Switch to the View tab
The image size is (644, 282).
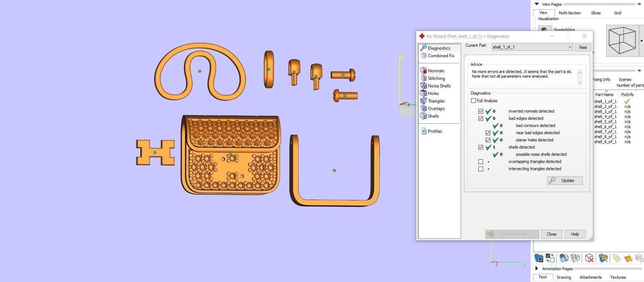[x=543, y=13]
